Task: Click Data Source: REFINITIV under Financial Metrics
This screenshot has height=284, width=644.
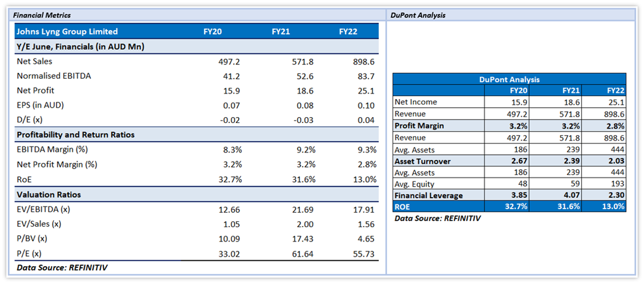Action: point(62,267)
